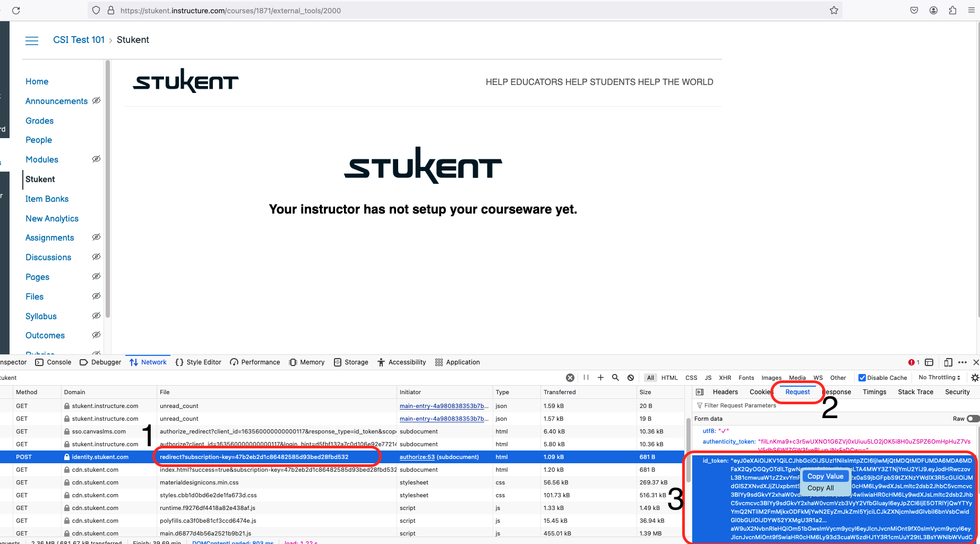The height and width of the screenshot is (544, 980).
Task: Choose Copy All in the context menu
Action: tap(821, 488)
